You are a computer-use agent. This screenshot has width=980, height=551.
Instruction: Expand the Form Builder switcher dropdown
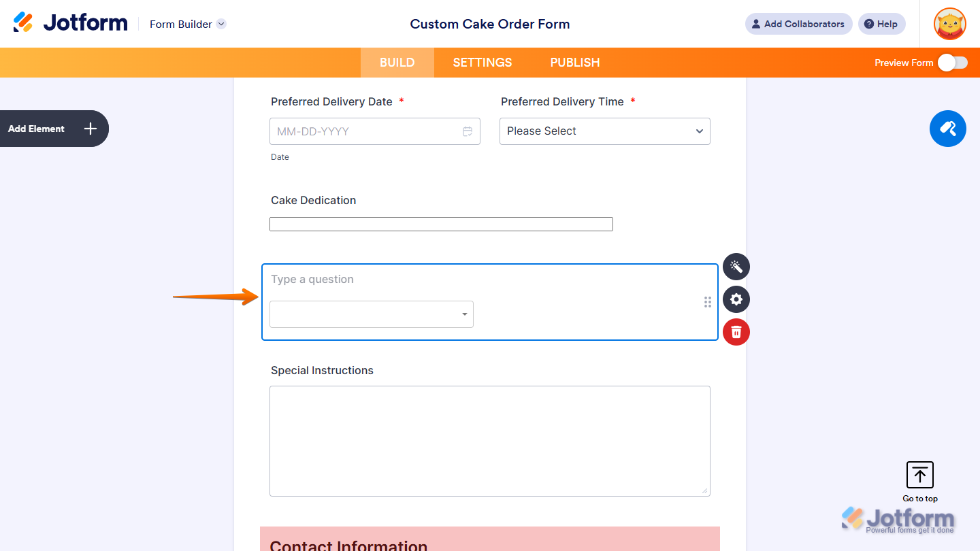point(220,24)
